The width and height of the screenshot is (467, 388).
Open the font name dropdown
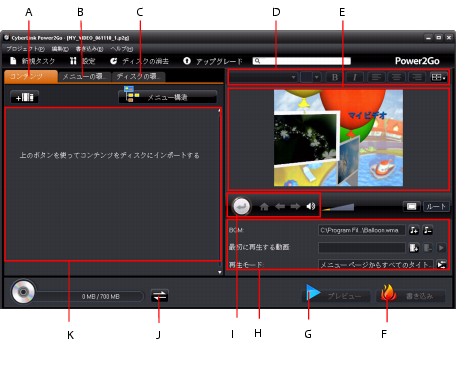[263, 77]
